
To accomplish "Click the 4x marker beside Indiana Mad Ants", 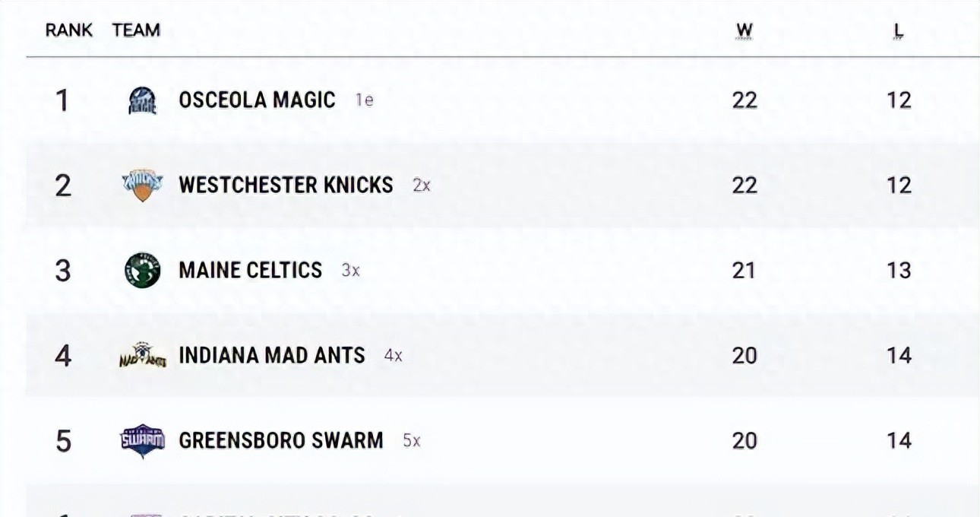I will [393, 356].
